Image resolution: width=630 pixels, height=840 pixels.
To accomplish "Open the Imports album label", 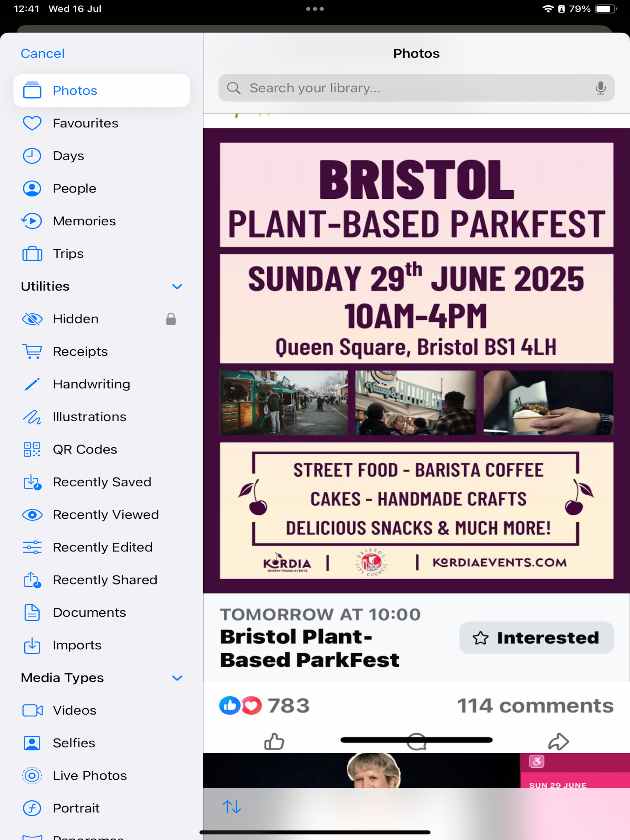I will (77, 646).
